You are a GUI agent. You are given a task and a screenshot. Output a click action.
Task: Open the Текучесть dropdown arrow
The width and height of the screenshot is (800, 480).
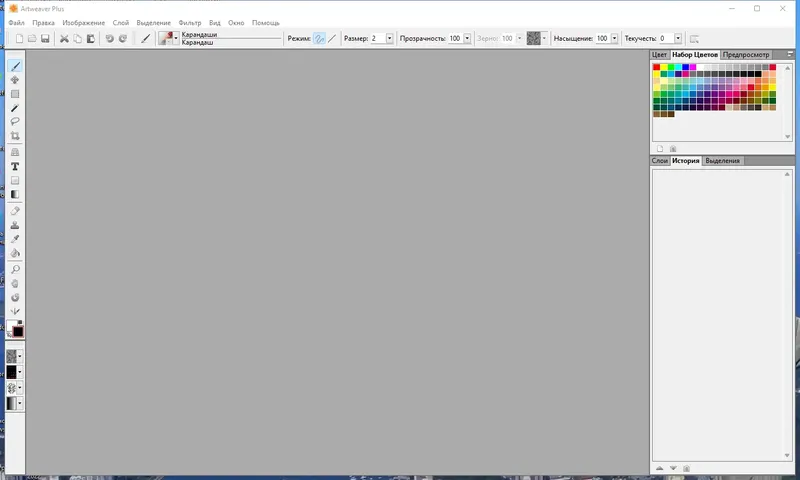click(678, 38)
